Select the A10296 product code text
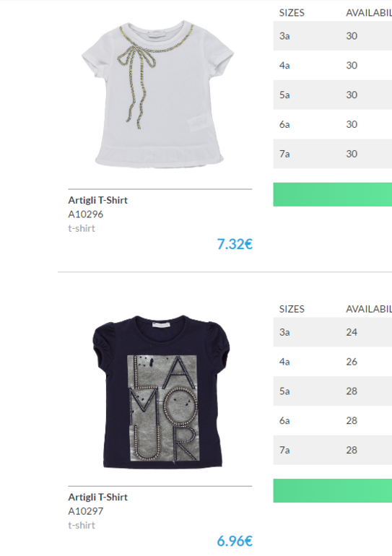Screen dimensions: 392x556 [x=85, y=214]
